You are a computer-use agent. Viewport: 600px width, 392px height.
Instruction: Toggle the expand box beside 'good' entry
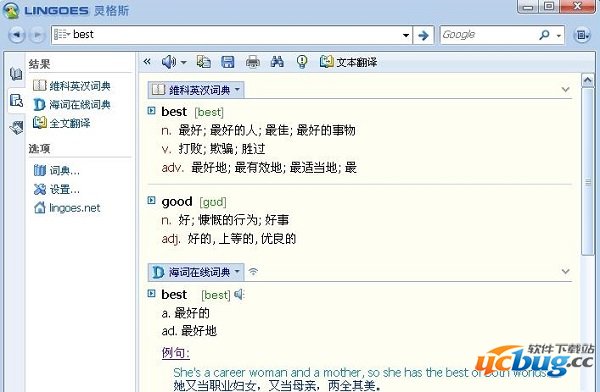(x=152, y=200)
